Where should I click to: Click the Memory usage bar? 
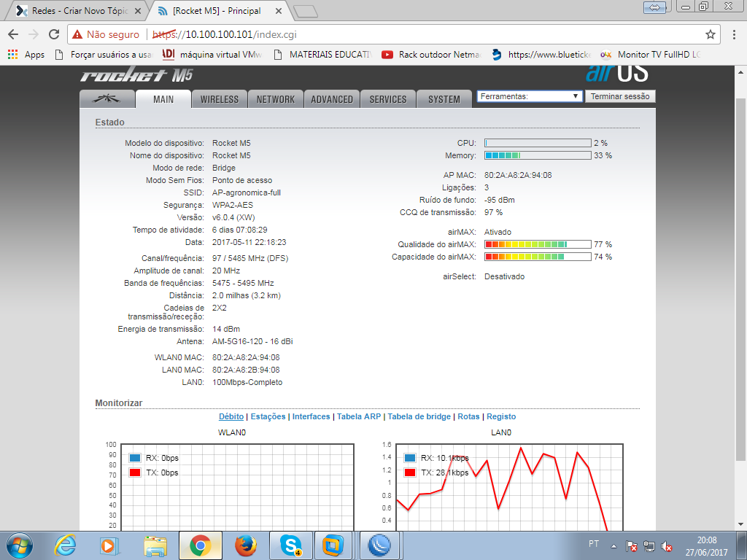(x=538, y=155)
